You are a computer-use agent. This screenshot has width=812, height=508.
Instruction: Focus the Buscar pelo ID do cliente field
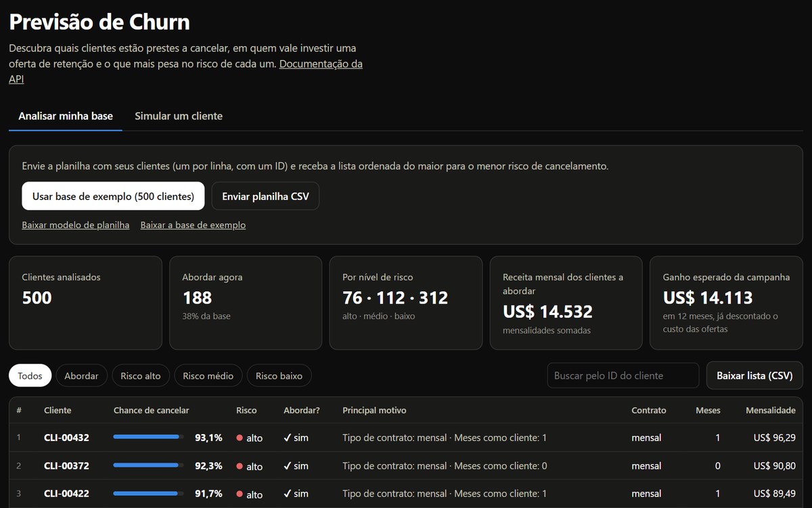click(623, 375)
